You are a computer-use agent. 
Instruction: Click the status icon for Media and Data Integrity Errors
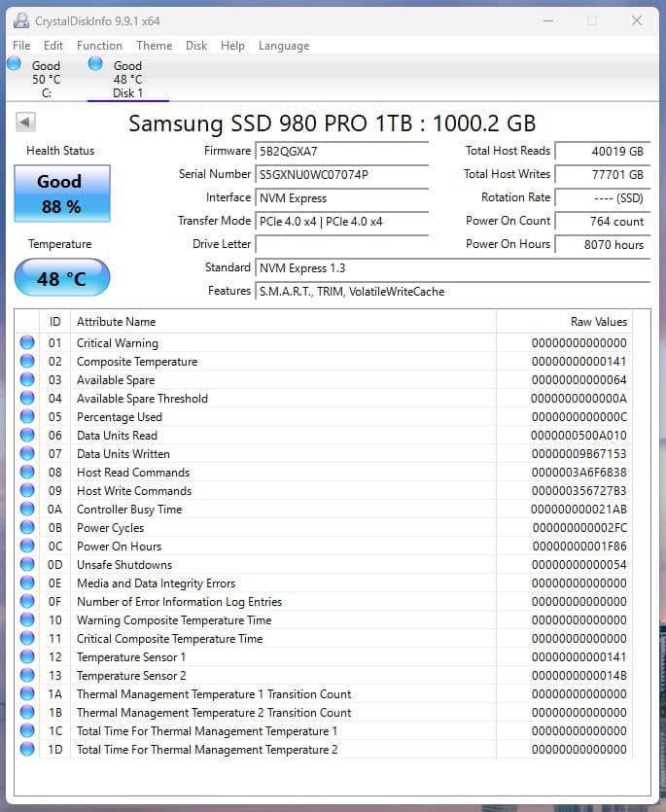point(27,583)
